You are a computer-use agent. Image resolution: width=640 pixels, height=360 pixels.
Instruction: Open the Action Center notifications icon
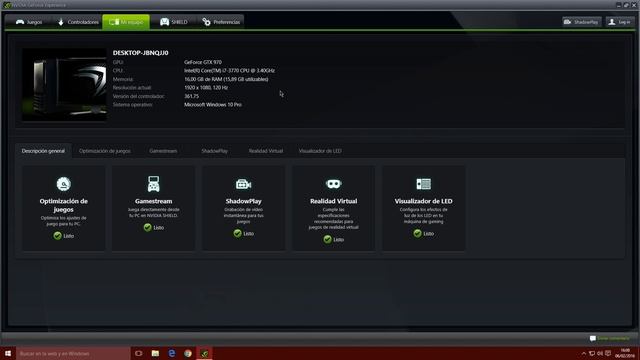pyautogui.click(x=608, y=353)
